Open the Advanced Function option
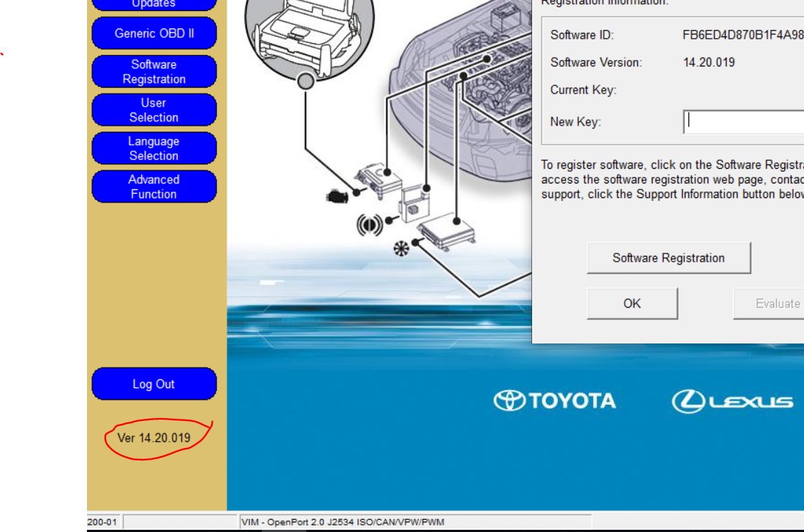Screen dimensions: 804x532 [153, 186]
